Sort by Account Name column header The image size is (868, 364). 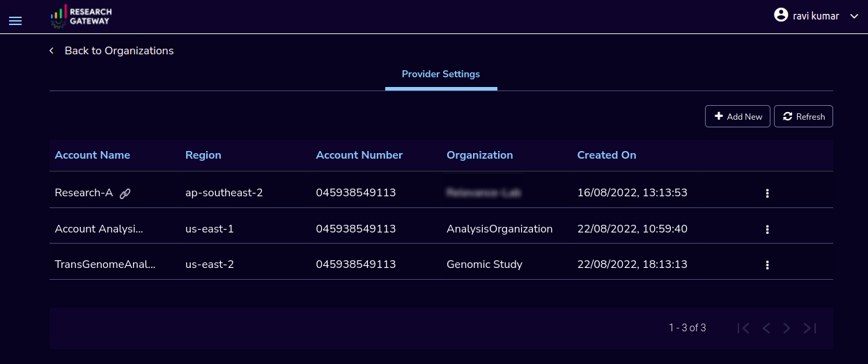tap(93, 155)
